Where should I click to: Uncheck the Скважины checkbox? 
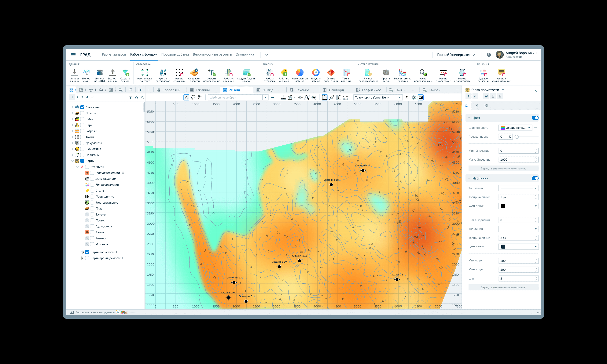[83, 107]
